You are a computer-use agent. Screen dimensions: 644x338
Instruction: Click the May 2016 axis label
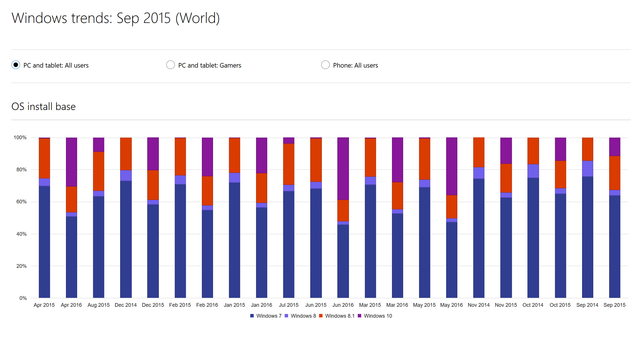(x=451, y=305)
